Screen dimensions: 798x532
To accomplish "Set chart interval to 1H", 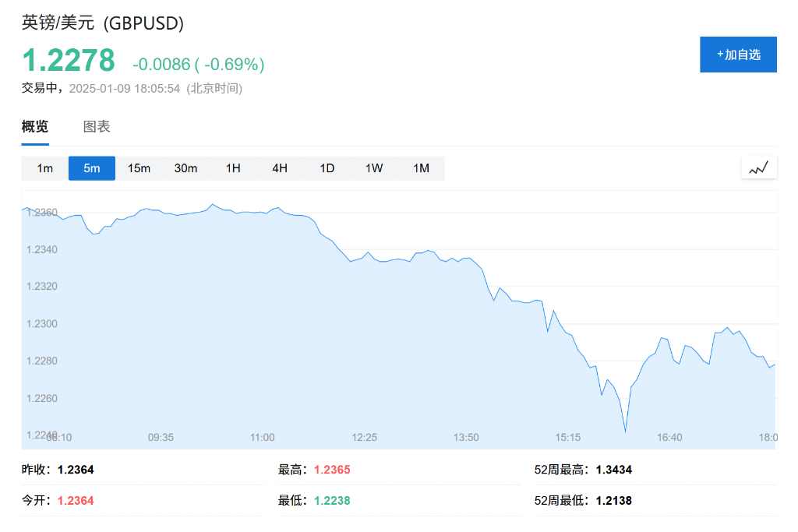I will [x=233, y=168].
